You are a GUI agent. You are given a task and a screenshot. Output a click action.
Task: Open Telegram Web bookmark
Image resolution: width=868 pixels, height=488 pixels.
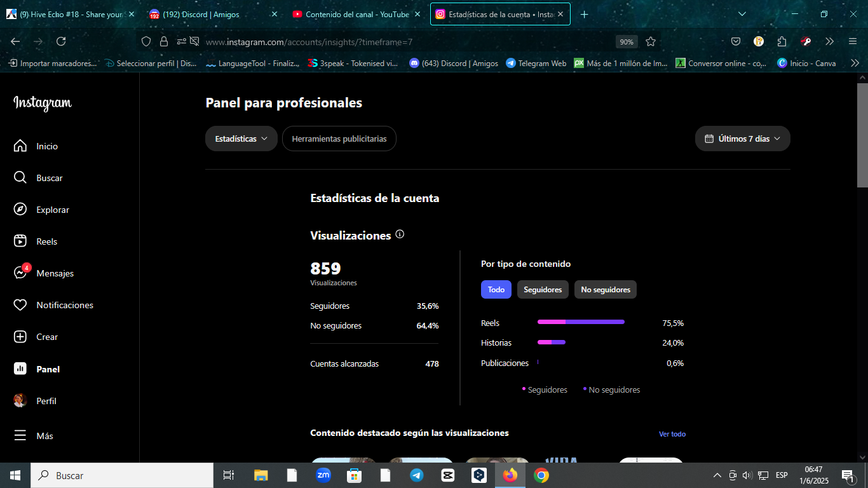(x=536, y=63)
